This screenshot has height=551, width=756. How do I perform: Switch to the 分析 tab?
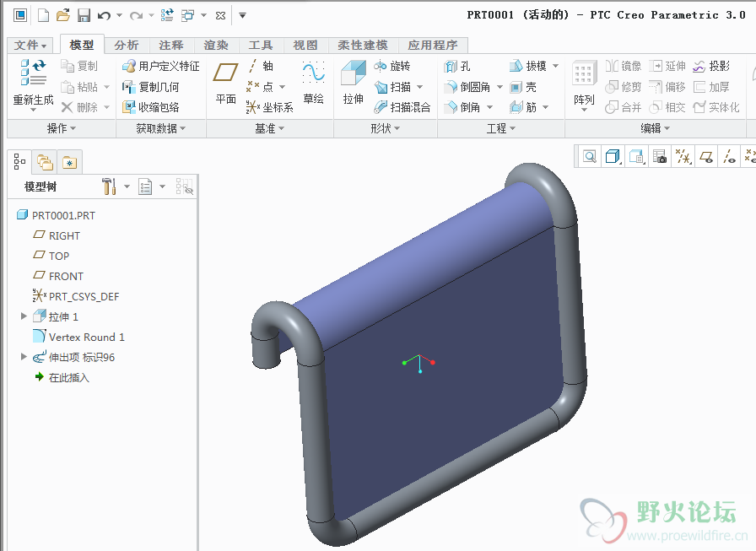[127, 46]
